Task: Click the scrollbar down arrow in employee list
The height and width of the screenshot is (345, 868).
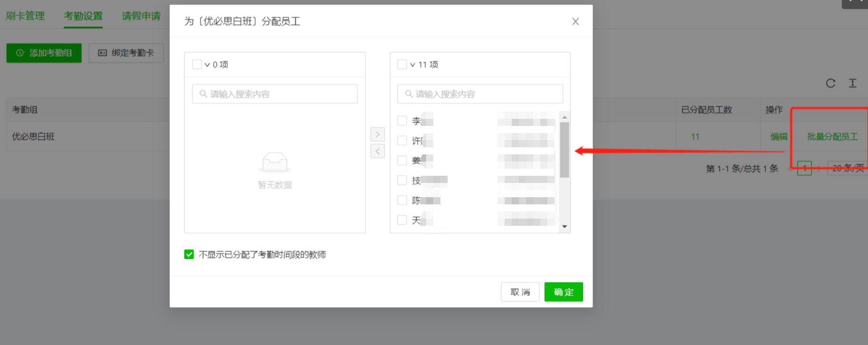Action: 565,226
